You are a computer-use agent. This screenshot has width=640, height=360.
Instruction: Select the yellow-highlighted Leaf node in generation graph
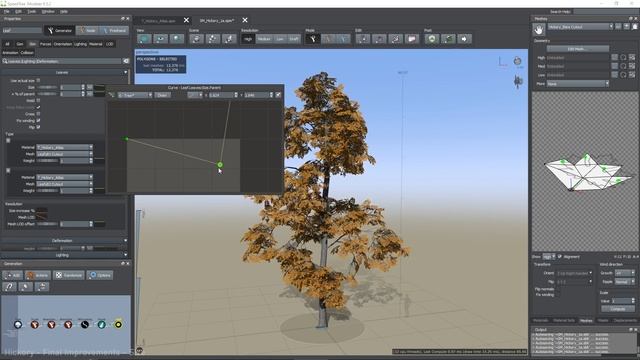(118, 324)
